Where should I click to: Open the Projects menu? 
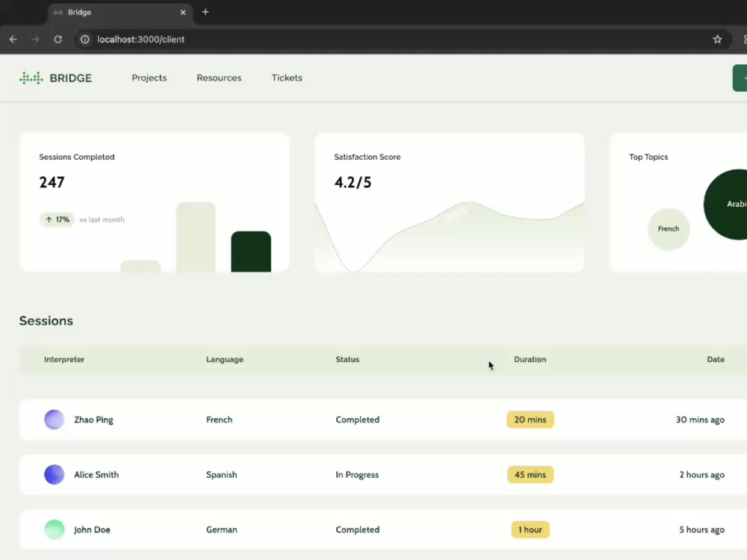[x=149, y=78]
